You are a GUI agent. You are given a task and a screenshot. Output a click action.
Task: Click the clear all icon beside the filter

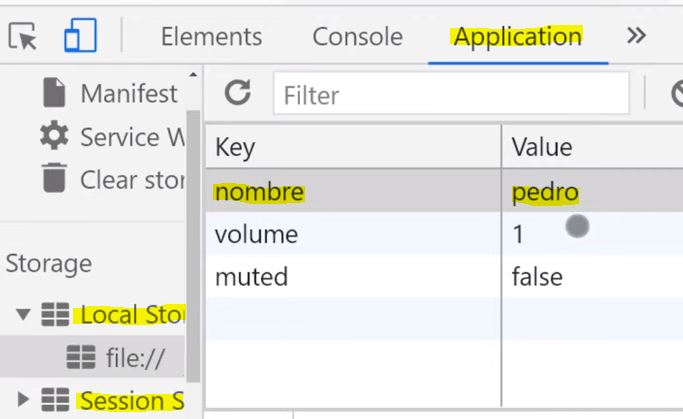click(677, 94)
